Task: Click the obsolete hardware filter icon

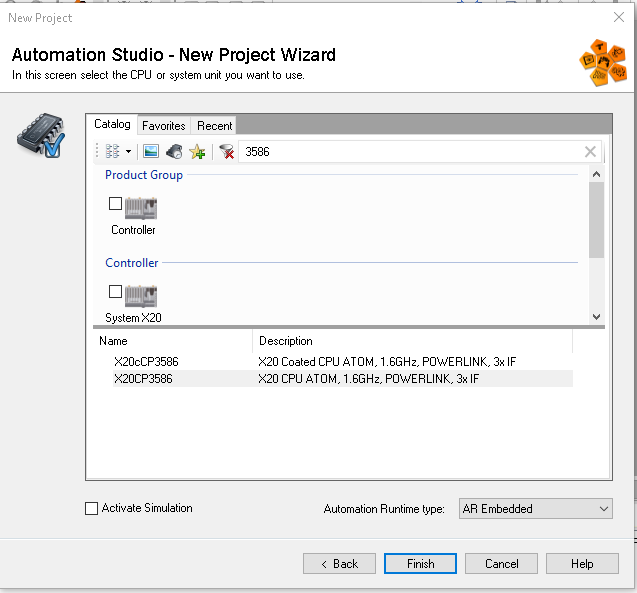Action: pos(174,151)
